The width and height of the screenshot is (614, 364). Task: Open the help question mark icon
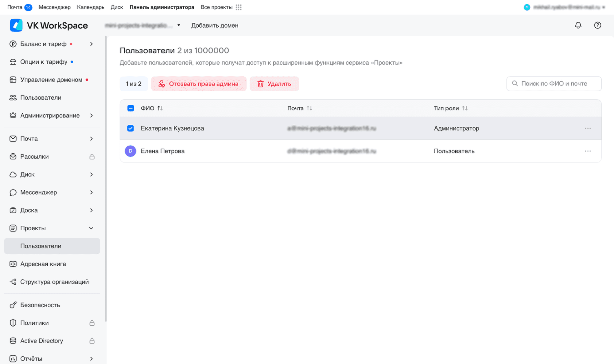(597, 25)
